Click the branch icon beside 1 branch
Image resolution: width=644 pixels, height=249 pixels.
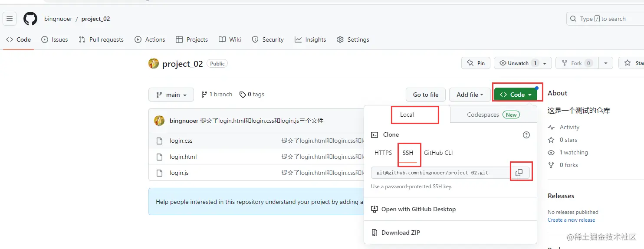(x=204, y=95)
